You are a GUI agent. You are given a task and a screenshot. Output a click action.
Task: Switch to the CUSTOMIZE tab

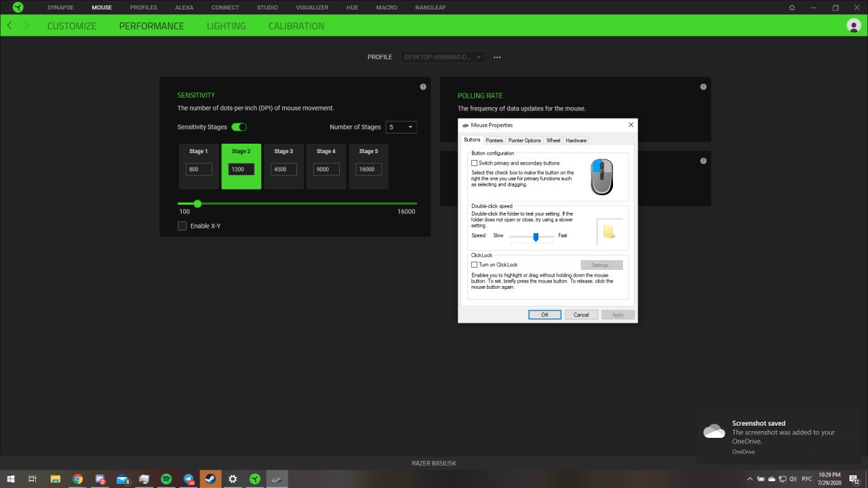[72, 26]
